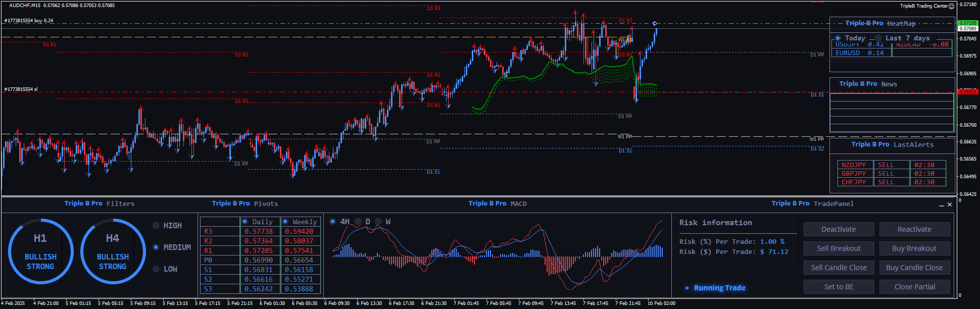Image resolution: width=980 pixels, height=309 pixels.
Task: Click the Buy Breakout button
Action: (x=914, y=248)
